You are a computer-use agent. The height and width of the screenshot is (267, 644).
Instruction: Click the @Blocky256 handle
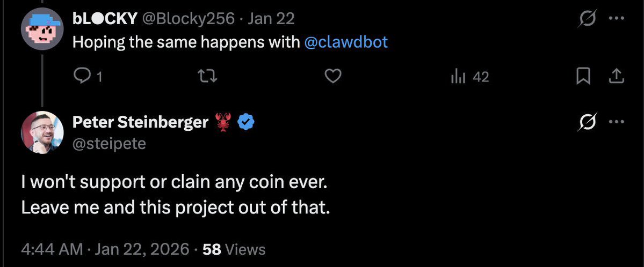coord(188,19)
